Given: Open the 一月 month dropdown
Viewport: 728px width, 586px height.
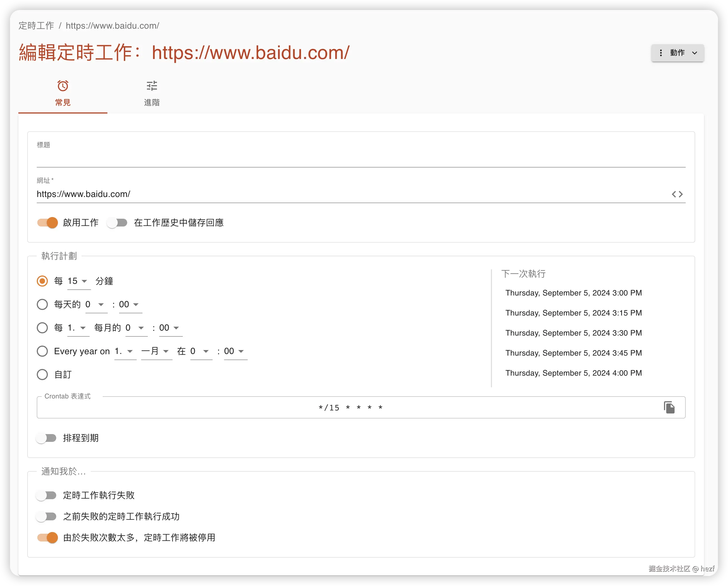Looking at the screenshot, I should (156, 351).
